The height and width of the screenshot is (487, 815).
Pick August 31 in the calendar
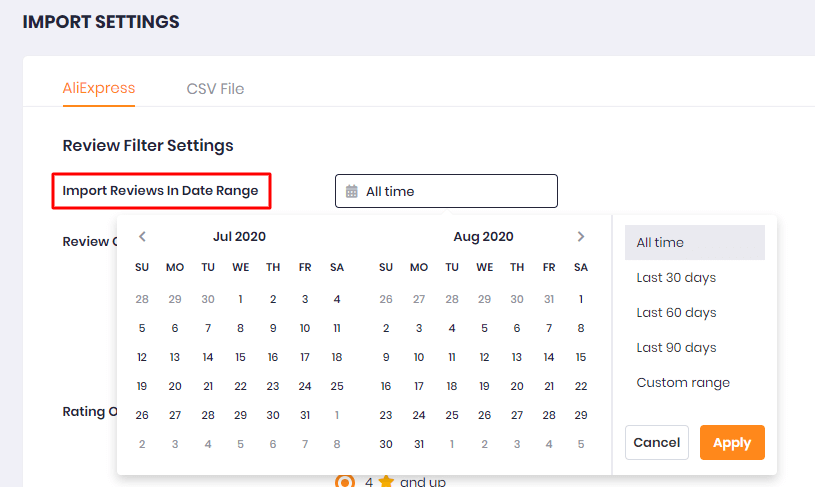click(419, 444)
